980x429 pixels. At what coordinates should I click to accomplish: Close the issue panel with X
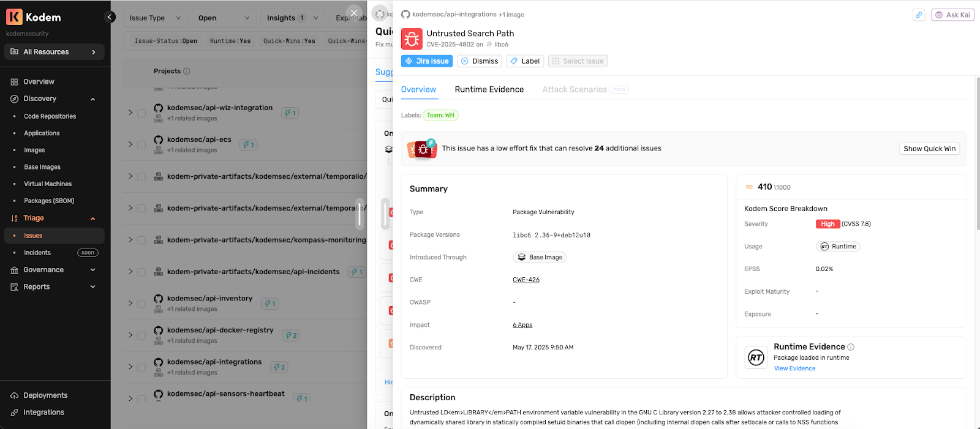click(354, 13)
